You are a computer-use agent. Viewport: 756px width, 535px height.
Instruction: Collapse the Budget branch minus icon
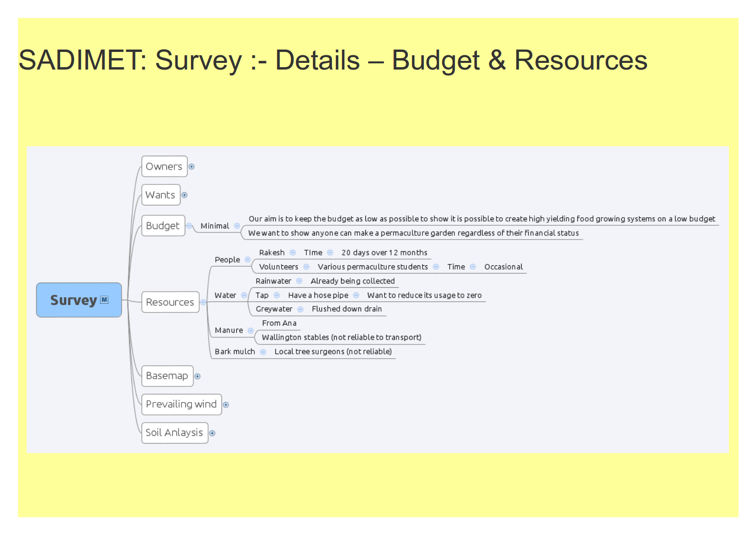pyautogui.click(x=189, y=226)
